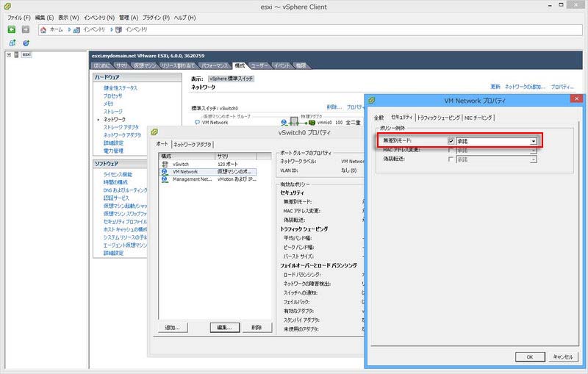The width and height of the screenshot is (588, 374).
Task: Open ライセンス機能 in software list
Action: [x=118, y=174]
